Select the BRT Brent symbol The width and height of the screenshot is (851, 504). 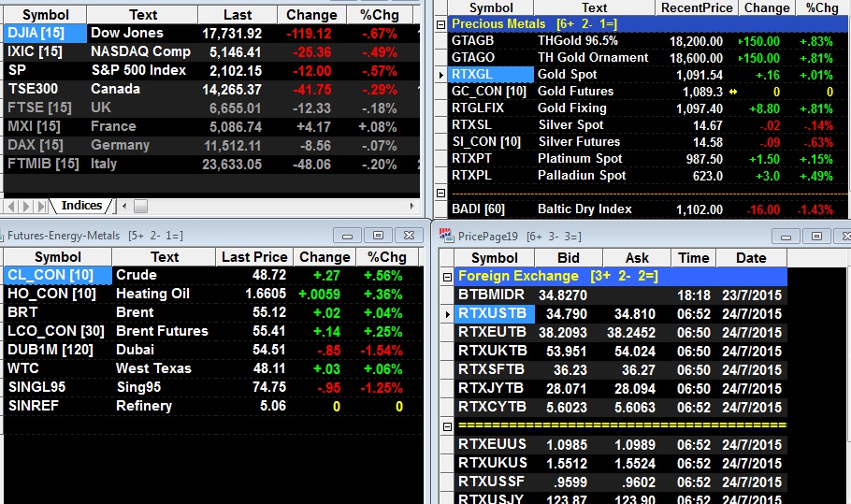click(58, 312)
